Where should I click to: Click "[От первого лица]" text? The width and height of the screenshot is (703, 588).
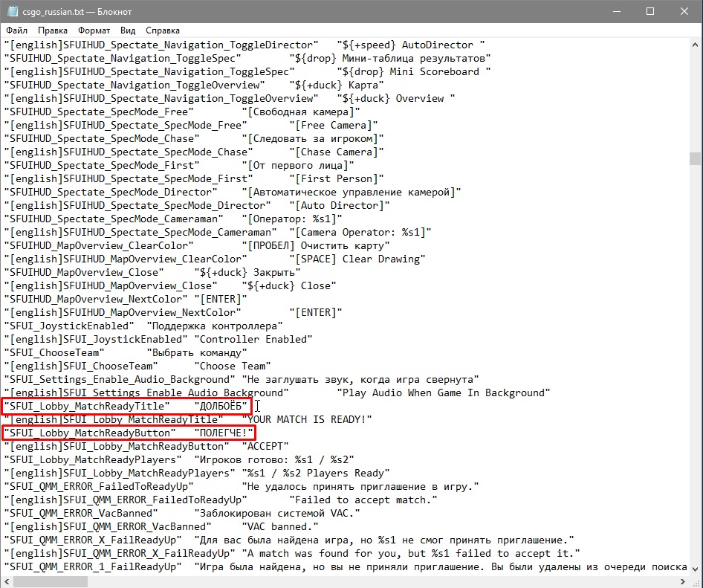click(298, 166)
